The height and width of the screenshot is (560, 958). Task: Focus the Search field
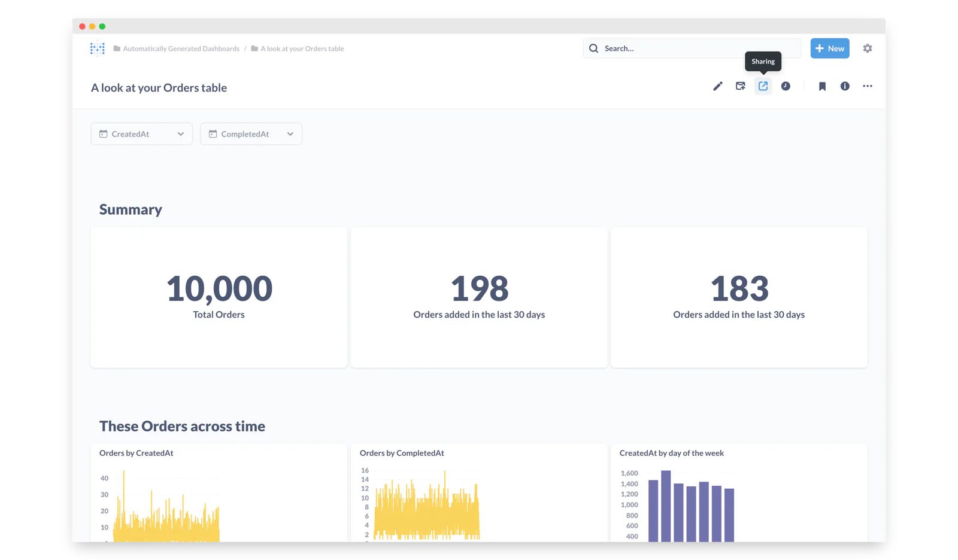tap(692, 48)
